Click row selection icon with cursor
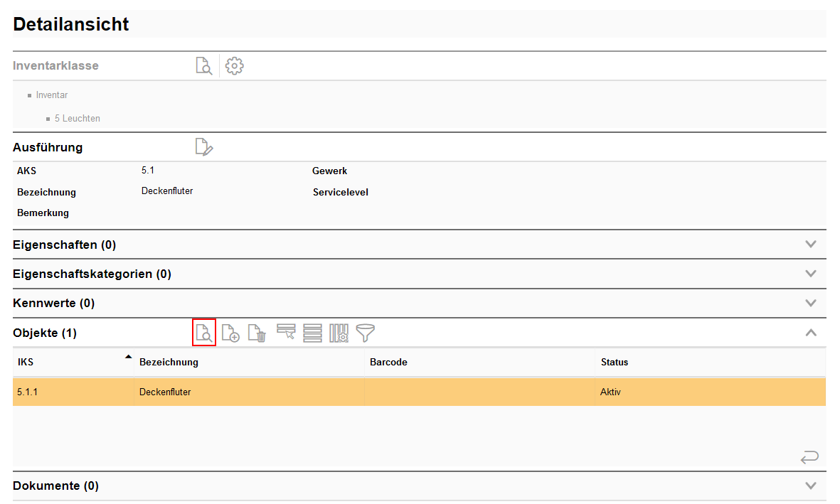Image resolution: width=840 pixels, height=504 pixels. [286, 333]
